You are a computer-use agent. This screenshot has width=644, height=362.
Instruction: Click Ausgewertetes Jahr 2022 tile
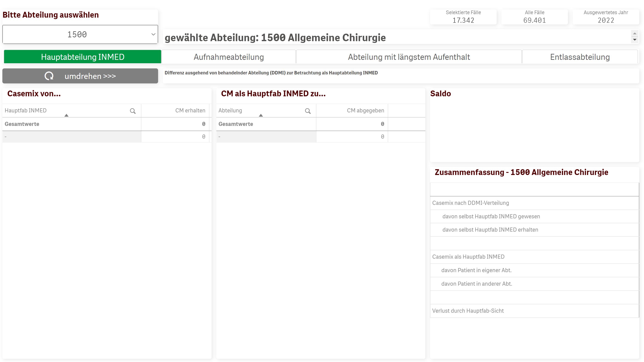point(606,17)
